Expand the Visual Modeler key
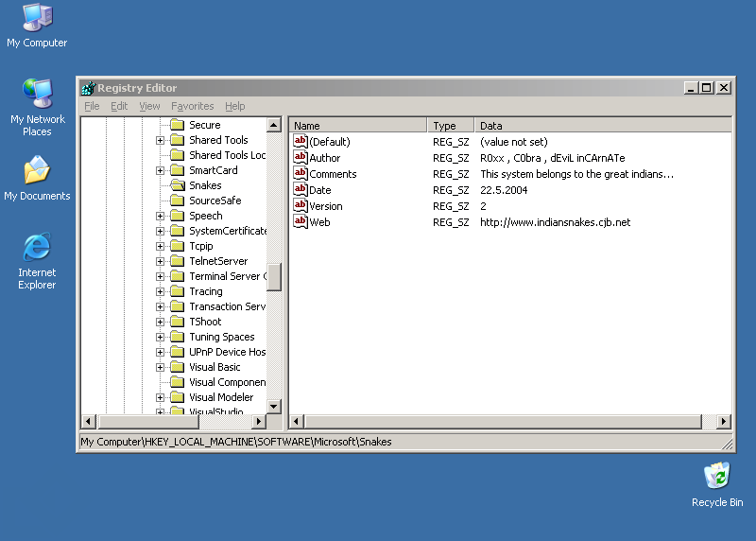This screenshot has height=541, width=756. tap(160, 397)
